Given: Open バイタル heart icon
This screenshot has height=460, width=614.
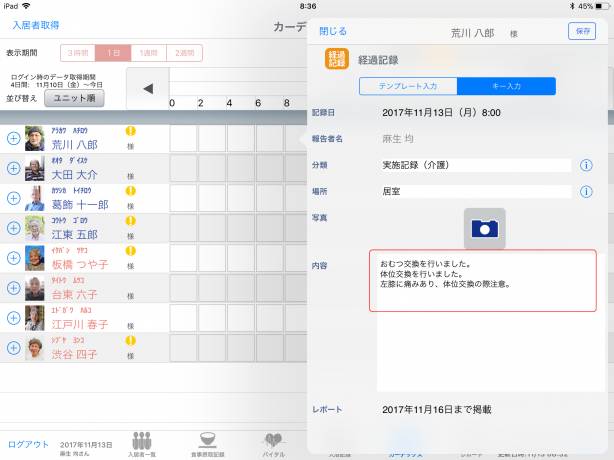Looking at the screenshot, I should 272,443.
